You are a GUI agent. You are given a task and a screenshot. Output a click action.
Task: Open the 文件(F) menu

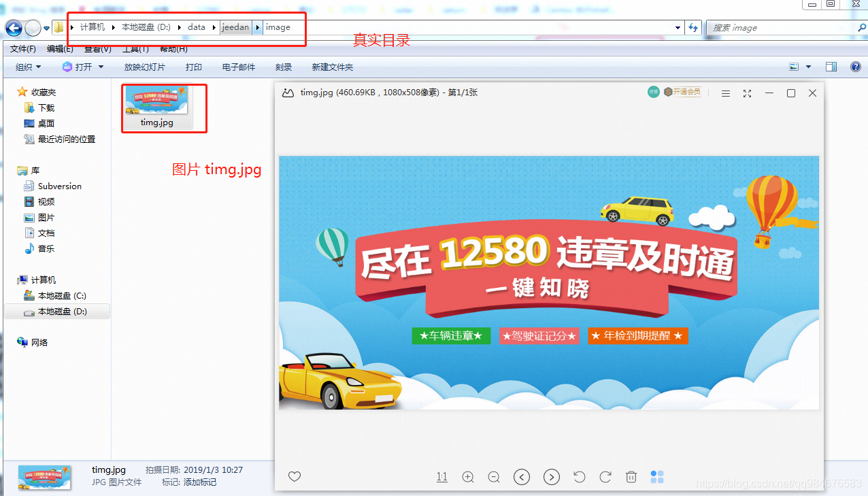pyautogui.click(x=23, y=49)
